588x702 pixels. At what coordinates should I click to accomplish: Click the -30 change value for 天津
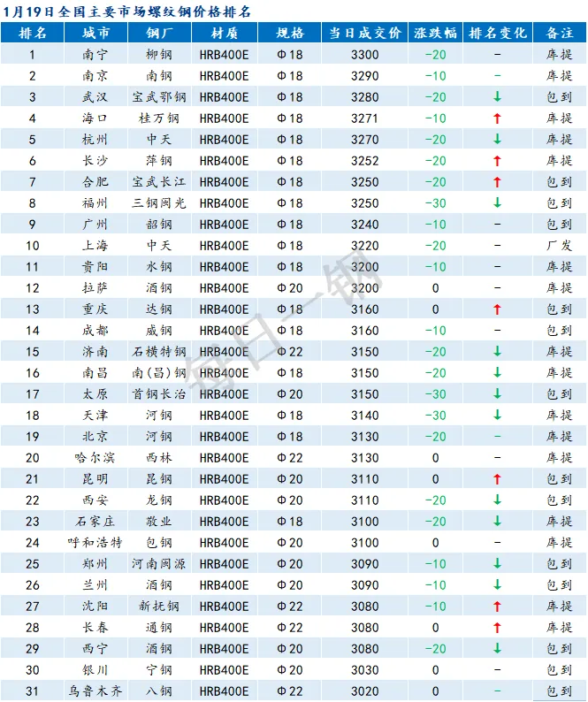[435, 415]
